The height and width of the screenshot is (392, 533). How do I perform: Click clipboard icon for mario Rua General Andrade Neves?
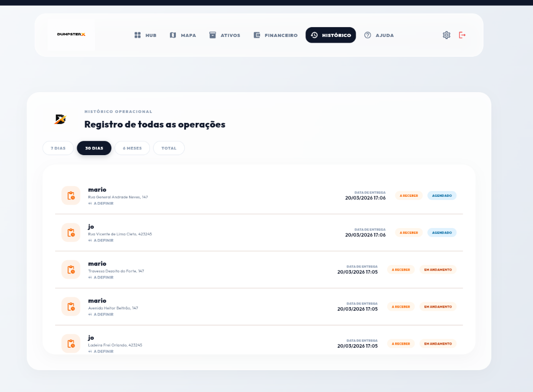tap(71, 196)
